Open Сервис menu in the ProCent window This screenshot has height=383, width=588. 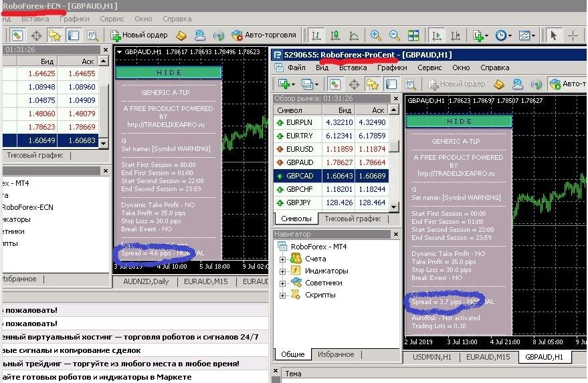click(x=429, y=68)
